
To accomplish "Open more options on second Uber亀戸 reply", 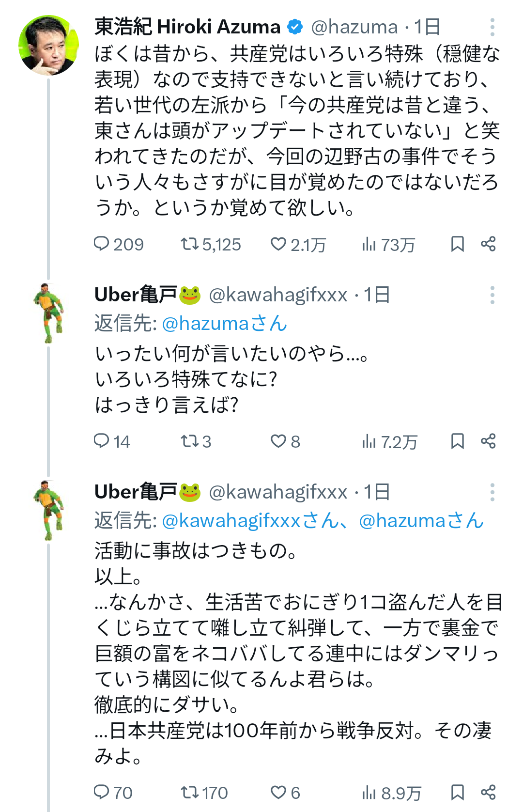I will point(492,492).
